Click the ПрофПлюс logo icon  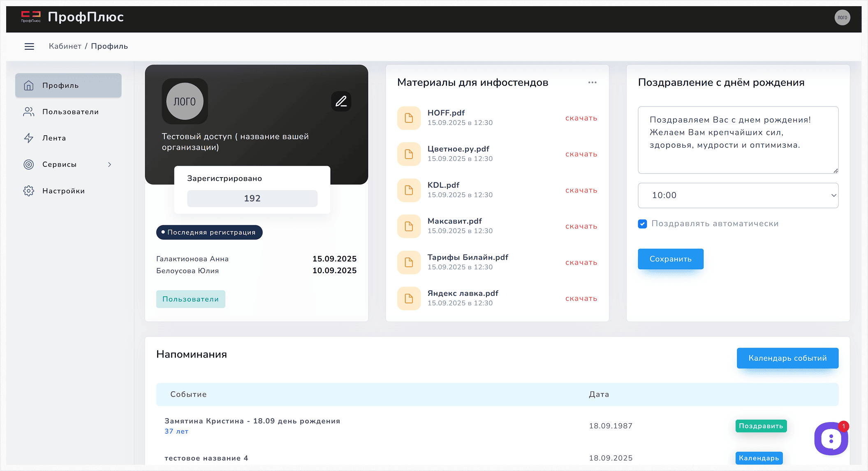(x=31, y=16)
